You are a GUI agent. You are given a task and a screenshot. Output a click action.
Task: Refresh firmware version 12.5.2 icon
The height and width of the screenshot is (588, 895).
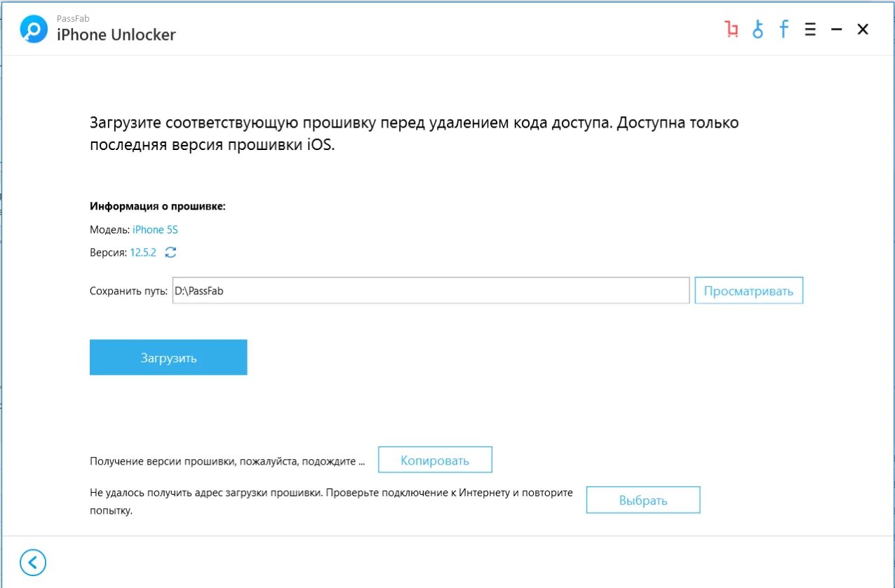(170, 252)
